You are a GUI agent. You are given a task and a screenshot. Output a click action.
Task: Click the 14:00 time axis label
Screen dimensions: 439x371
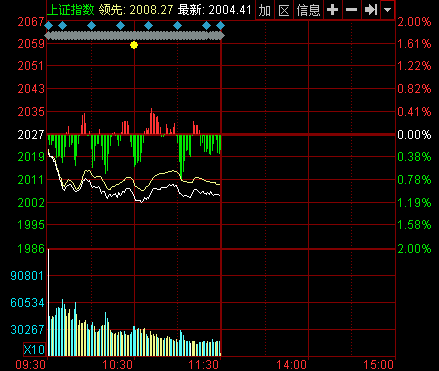pos(291,365)
